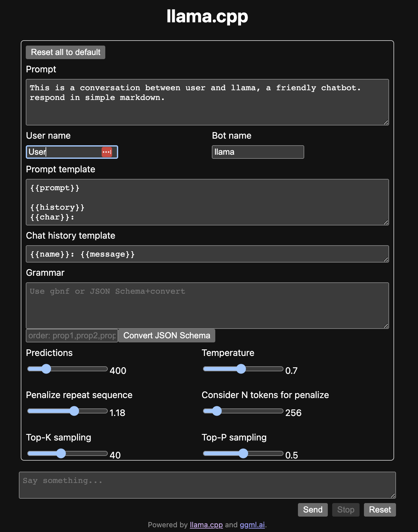The width and height of the screenshot is (418, 532).
Task: Adjust the Penalize repeat sequence slider
Action: click(x=68, y=411)
